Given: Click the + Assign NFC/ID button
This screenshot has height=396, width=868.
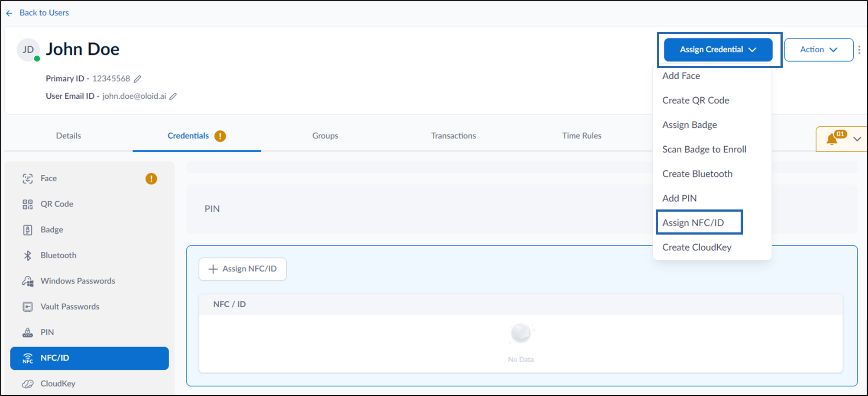Looking at the screenshot, I should click(243, 269).
